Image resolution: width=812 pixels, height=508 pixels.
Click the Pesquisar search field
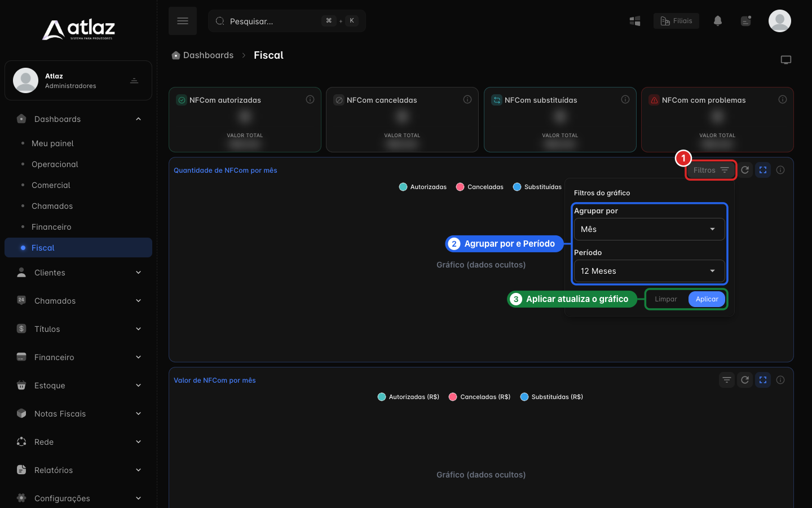(x=287, y=21)
